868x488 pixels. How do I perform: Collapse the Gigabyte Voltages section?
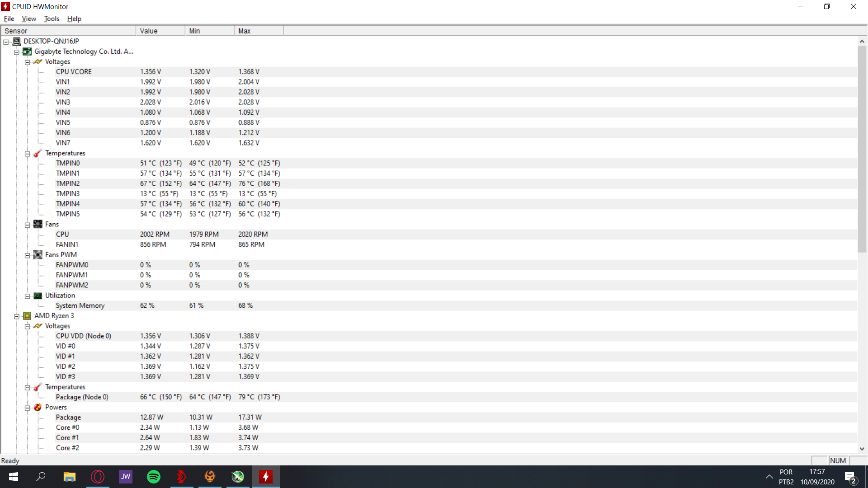[28, 62]
